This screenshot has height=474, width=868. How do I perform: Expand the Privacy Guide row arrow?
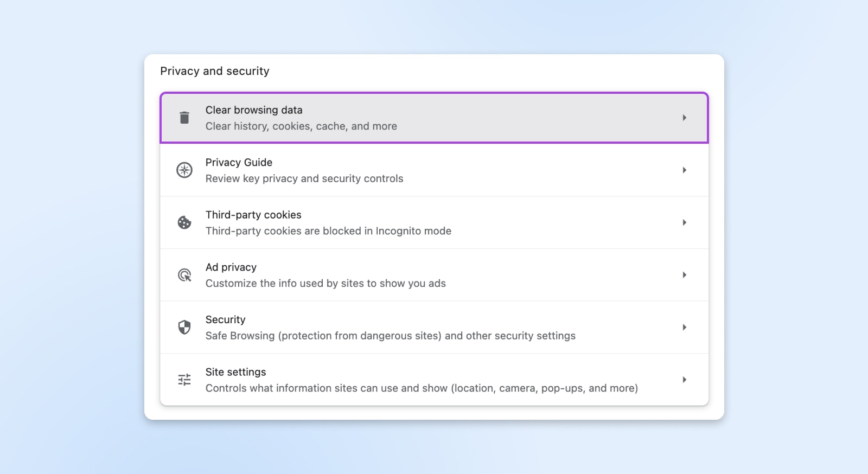click(x=684, y=170)
